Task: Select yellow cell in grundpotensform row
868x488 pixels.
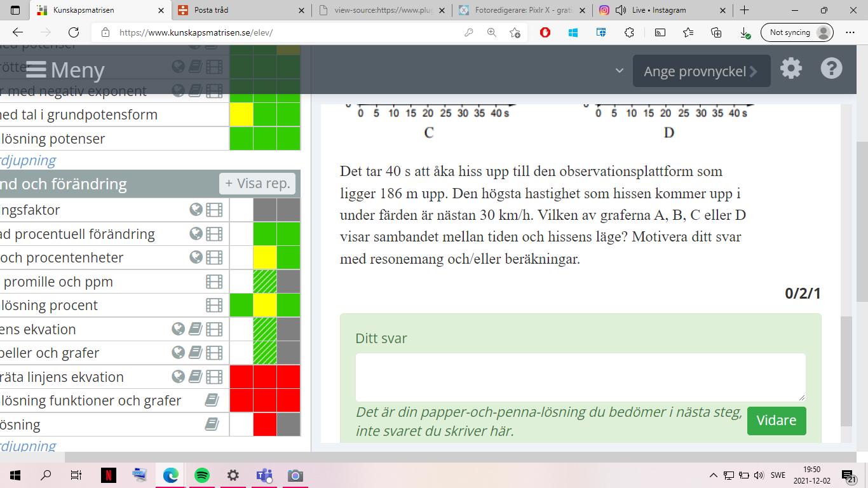Action: (x=241, y=115)
